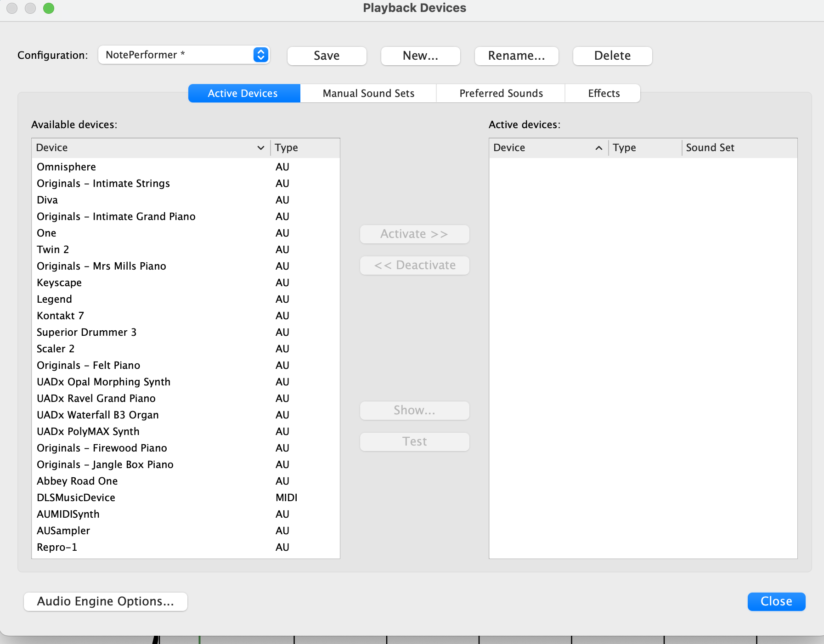Select Twin 2 in the device list

(186, 249)
